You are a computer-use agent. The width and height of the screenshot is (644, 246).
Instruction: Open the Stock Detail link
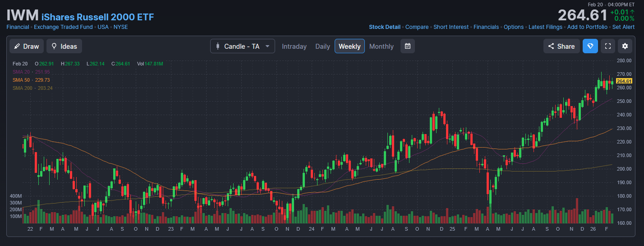385,27
